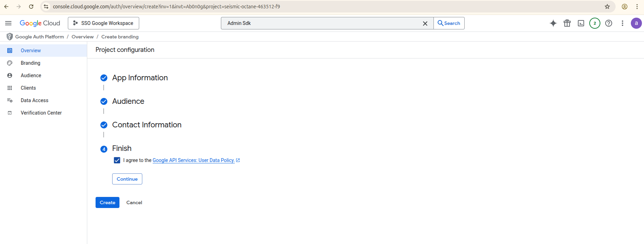644x244 pixels.
Task: Clear the Admin Sdk search text
Action: point(425,23)
